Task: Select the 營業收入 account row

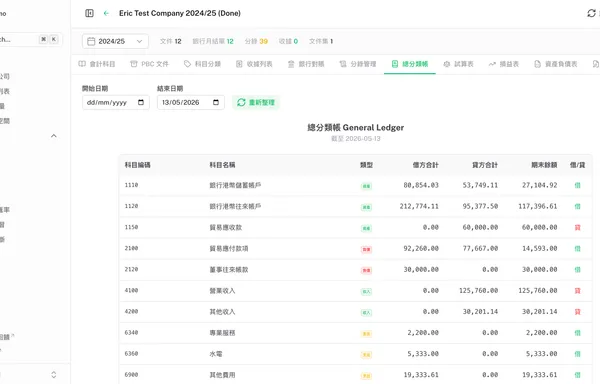Action: point(355,291)
